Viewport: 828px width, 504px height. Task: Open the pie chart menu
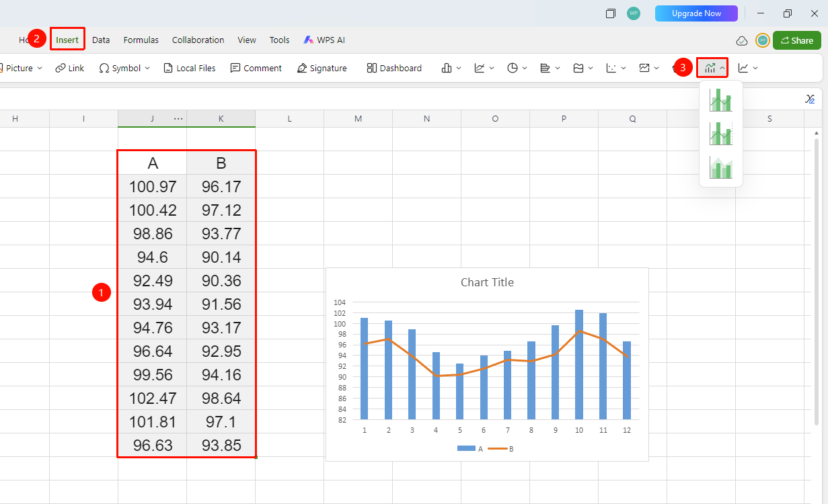point(517,68)
